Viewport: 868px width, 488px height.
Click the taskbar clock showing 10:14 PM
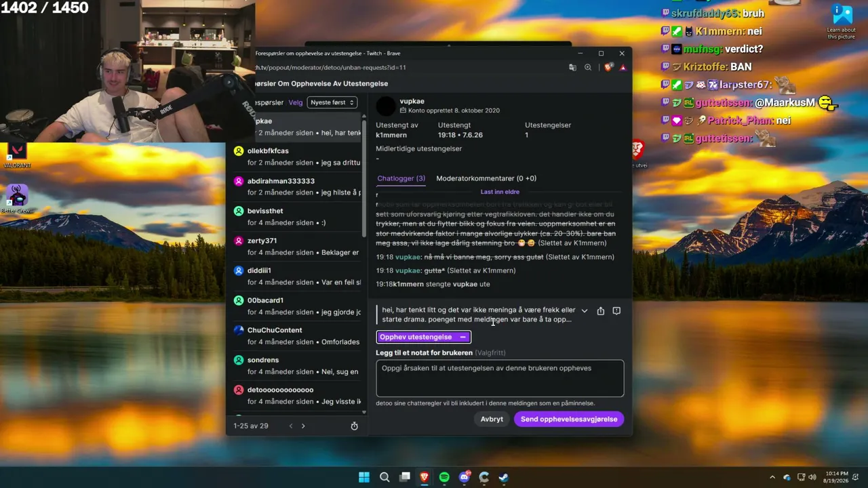tap(837, 477)
